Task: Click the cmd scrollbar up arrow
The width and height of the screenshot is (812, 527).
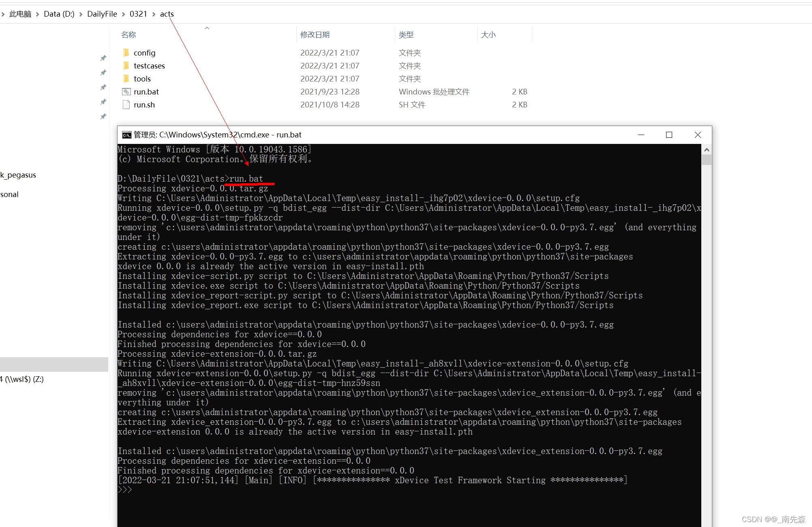Action: pos(707,150)
